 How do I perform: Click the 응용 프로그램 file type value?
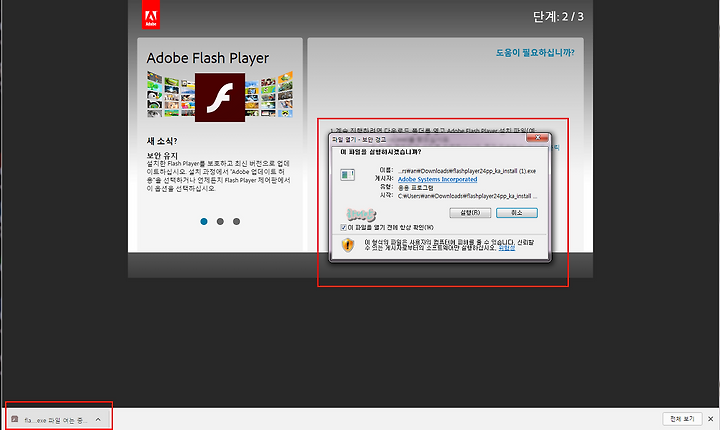click(x=415, y=187)
